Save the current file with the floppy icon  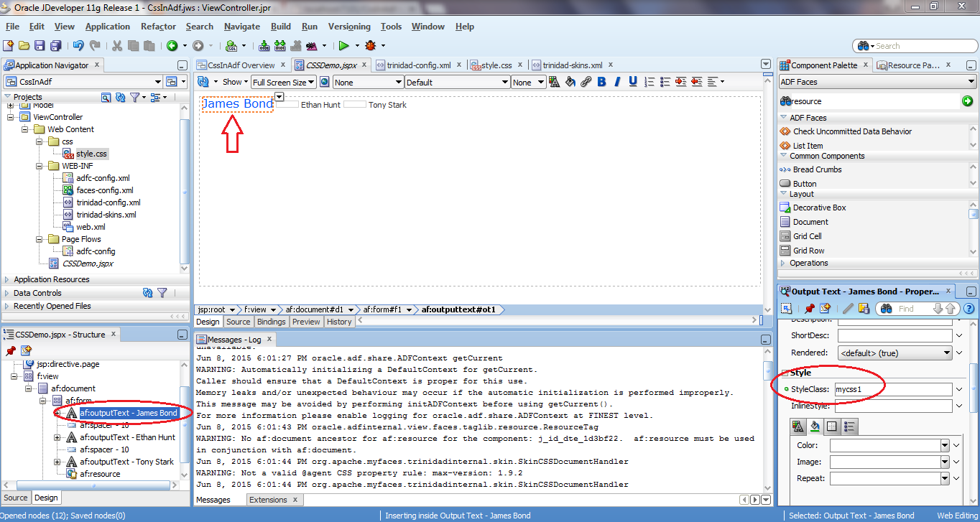[40, 46]
